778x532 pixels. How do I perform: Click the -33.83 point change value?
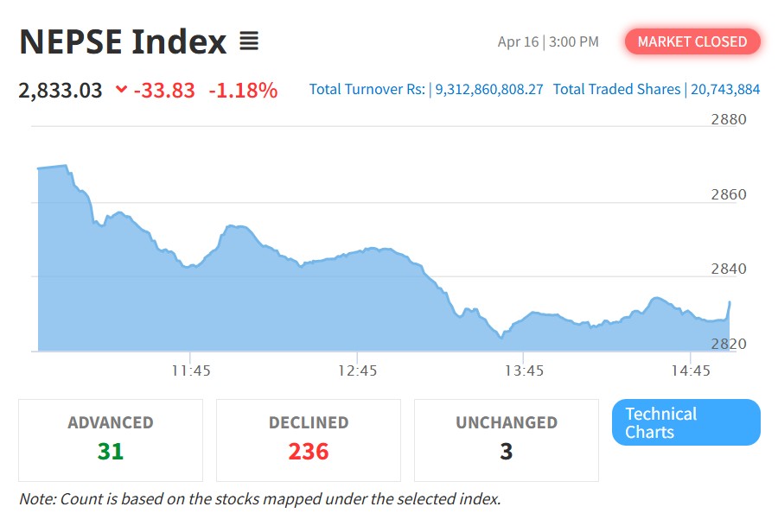point(164,90)
